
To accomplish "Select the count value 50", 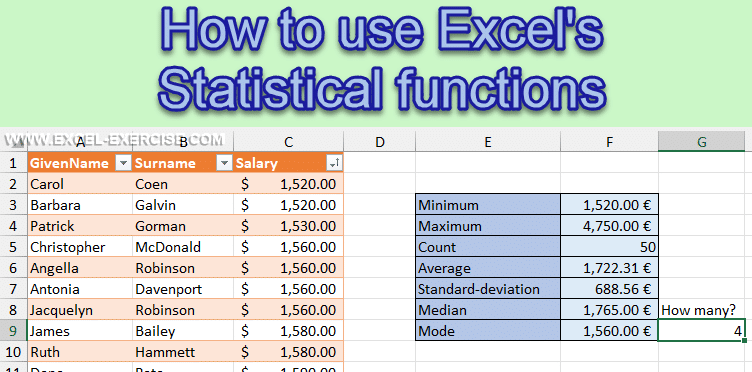I will 609,247.
